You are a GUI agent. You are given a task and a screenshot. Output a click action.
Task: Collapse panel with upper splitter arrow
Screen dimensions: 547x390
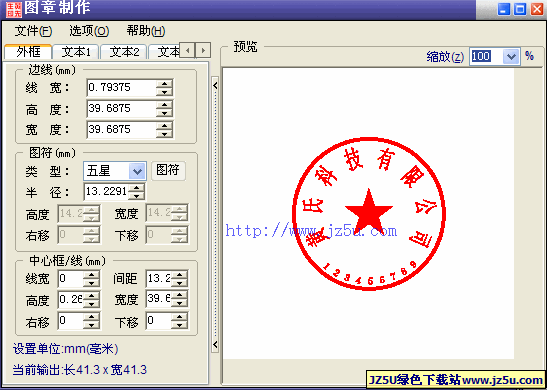[x=215, y=85]
